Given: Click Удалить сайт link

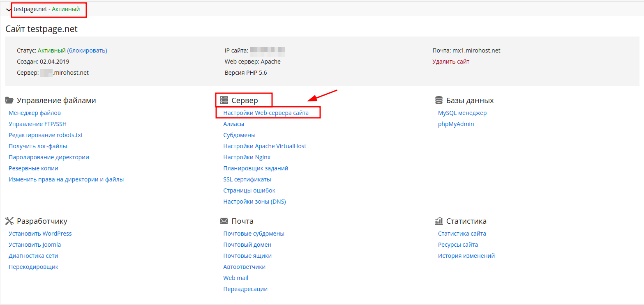Looking at the screenshot, I should pos(451,62).
